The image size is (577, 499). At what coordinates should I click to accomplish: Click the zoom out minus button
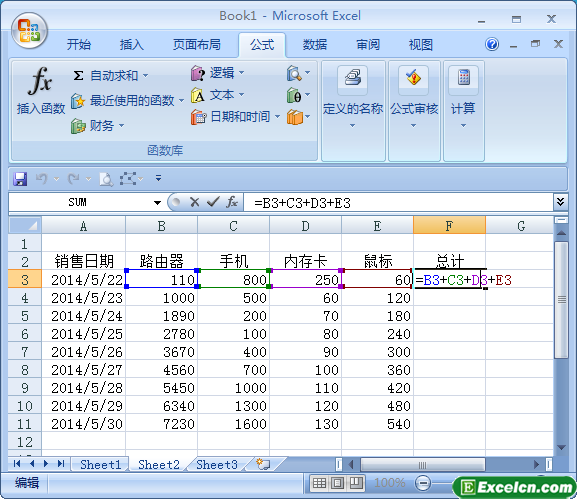pyautogui.click(x=423, y=483)
